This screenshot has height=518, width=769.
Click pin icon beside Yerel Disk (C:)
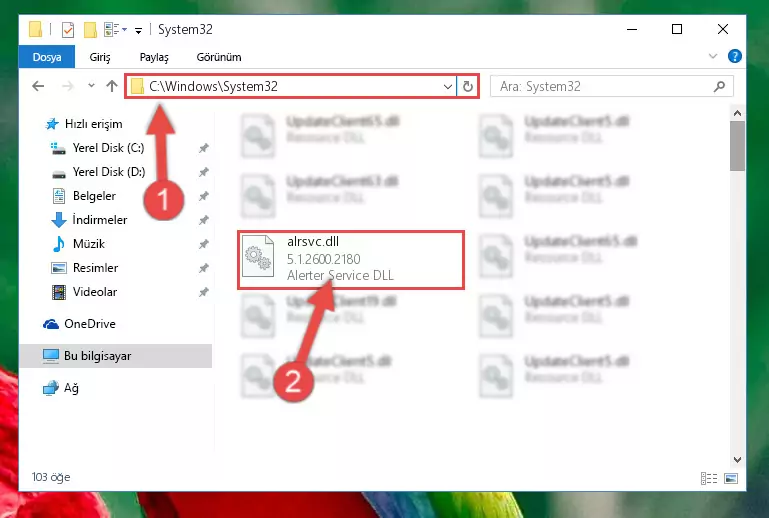(204, 148)
